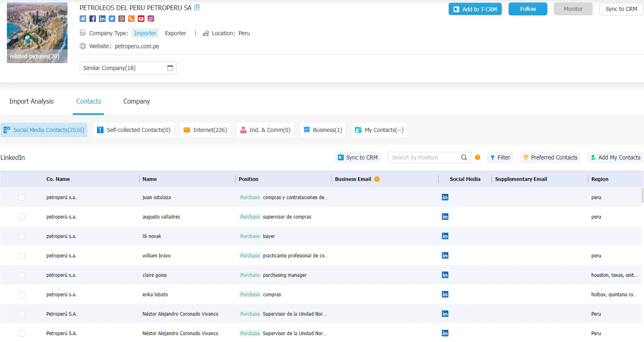Switch to the Import Analysis tab
Image resolution: width=644 pixels, height=342 pixels.
pos(32,101)
